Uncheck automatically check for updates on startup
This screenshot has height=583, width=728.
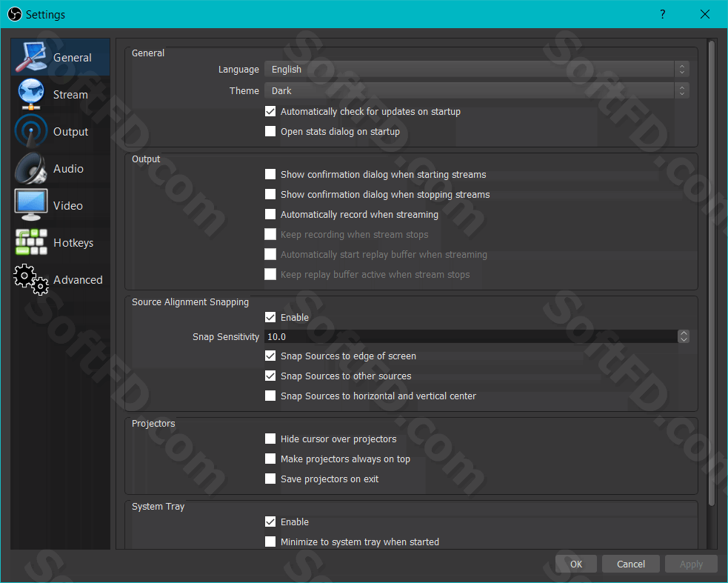coord(270,112)
